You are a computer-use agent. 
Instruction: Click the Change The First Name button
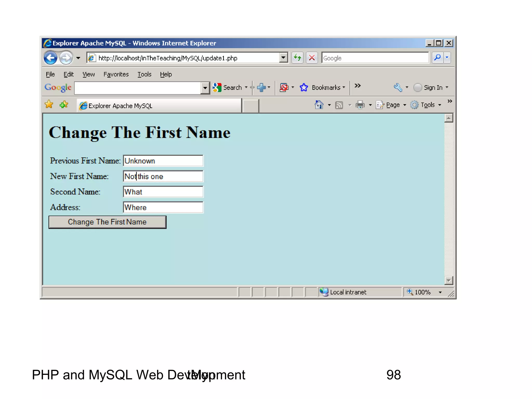click(x=107, y=222)
